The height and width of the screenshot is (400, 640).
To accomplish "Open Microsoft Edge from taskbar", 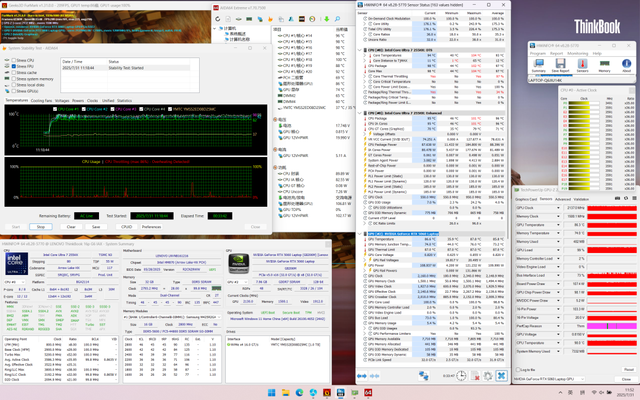I will pos(299,393).
